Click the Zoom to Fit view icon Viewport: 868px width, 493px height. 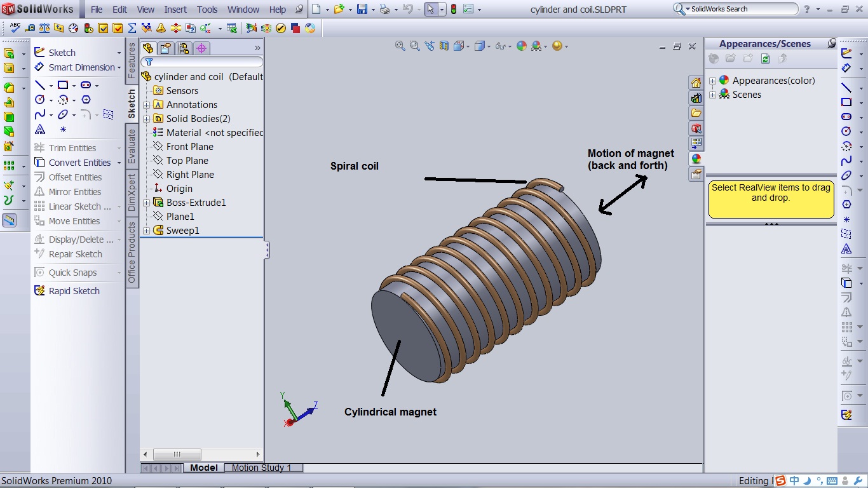coord(400,46)
